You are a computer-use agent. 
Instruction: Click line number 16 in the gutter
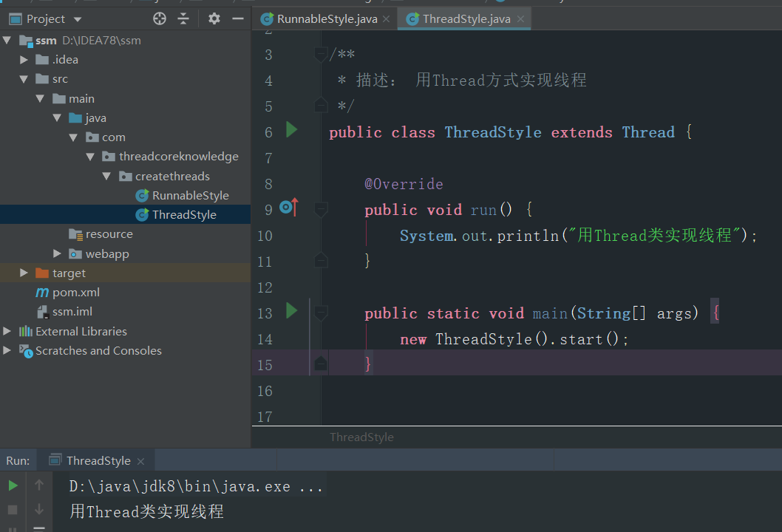[x=265, y=392]
